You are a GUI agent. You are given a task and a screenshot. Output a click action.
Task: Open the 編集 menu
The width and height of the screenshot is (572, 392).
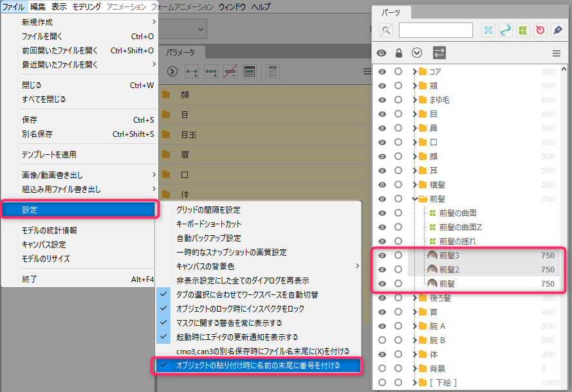point(38,7)
